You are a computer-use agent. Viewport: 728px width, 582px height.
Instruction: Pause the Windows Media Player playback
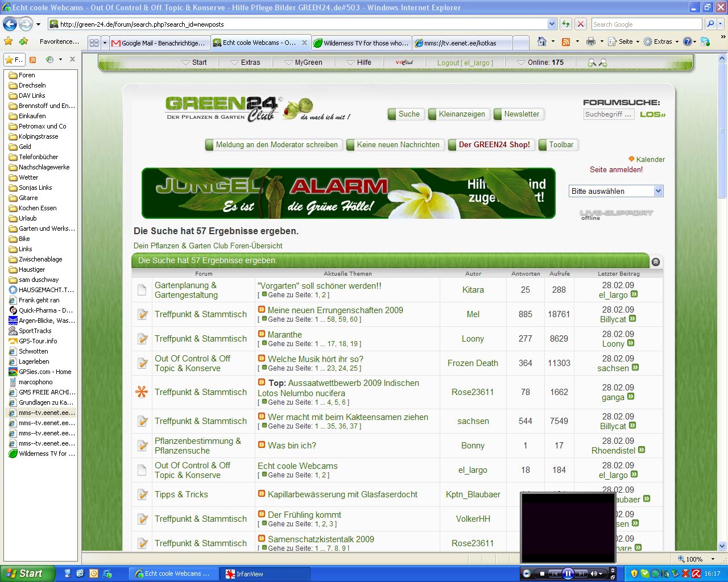coord(568,573)
